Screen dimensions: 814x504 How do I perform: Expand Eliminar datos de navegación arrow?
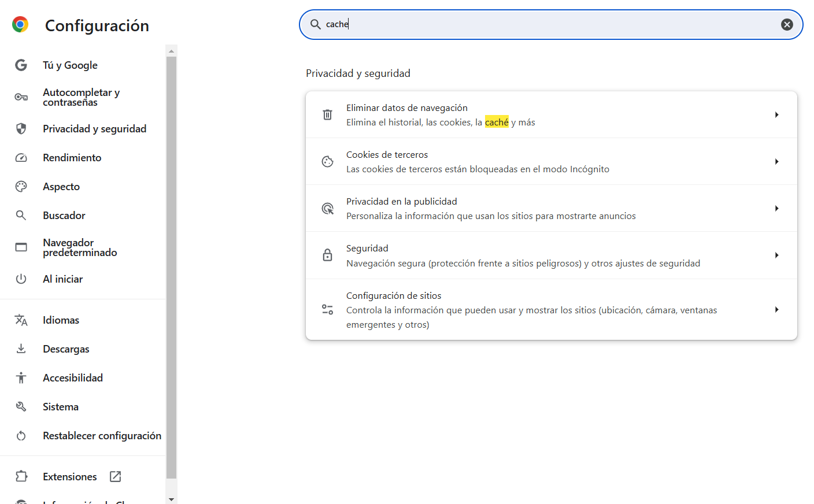pyautogui.click(x=776, y=114)
